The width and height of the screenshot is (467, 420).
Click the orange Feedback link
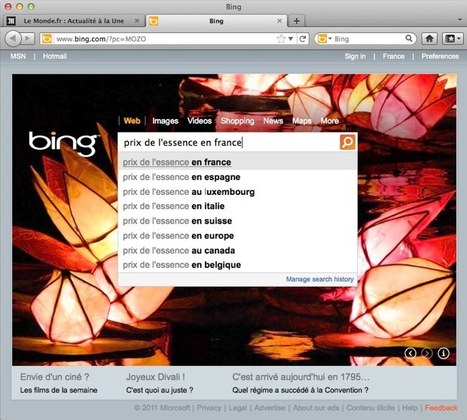[x=441, y=408]
